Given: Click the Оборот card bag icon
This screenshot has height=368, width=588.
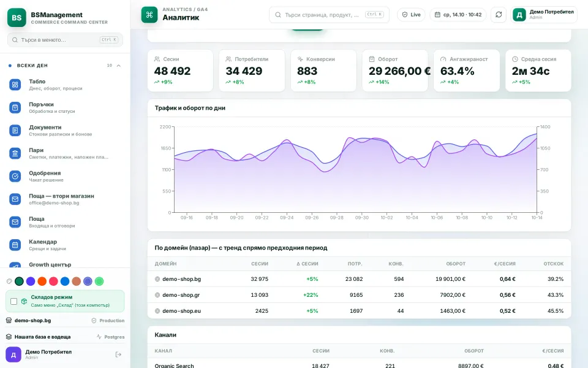Looking at the screenshot, I should [x=372, y=59].
